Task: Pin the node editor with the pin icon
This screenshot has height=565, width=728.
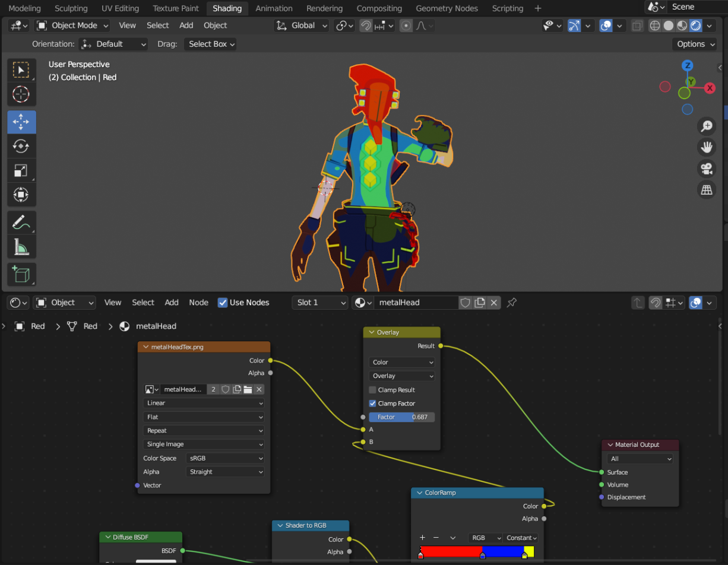Action: click(512, 303)
